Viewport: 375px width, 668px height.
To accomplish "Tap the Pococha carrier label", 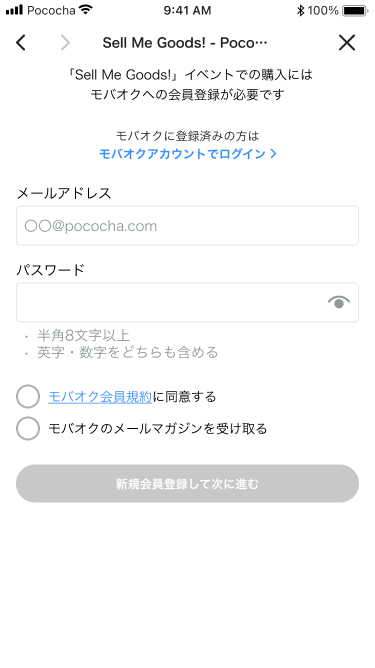I will point(51,10).
